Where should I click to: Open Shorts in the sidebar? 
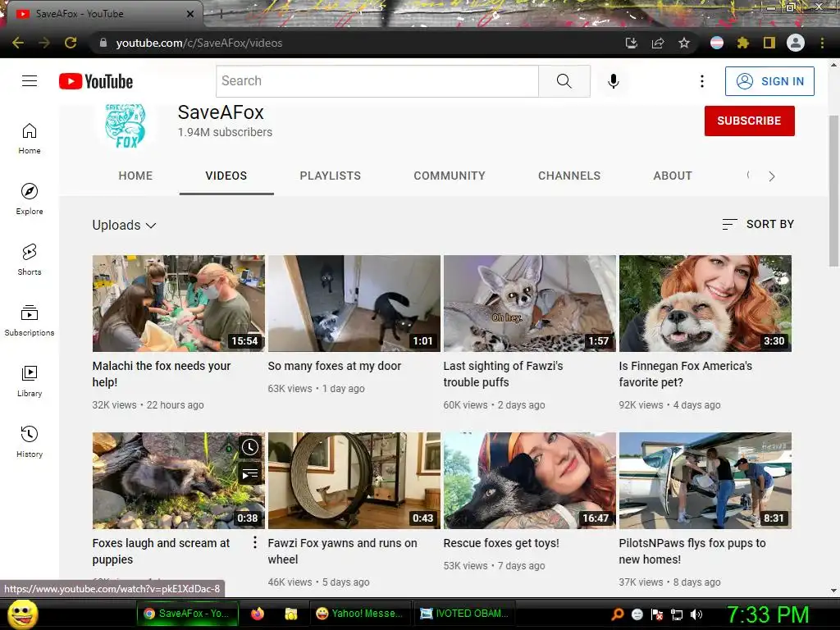pos(30,260)
